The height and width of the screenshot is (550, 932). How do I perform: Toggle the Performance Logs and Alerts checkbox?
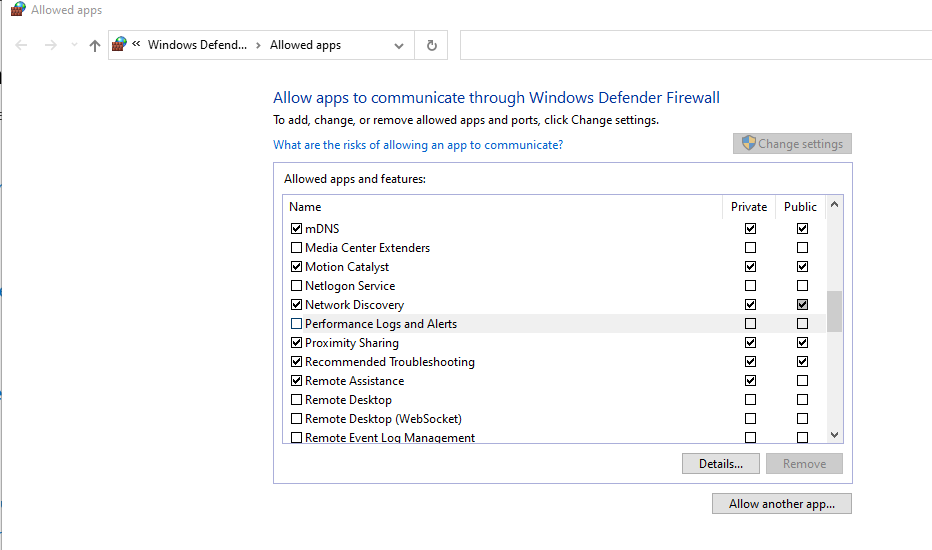pos(296,323)
